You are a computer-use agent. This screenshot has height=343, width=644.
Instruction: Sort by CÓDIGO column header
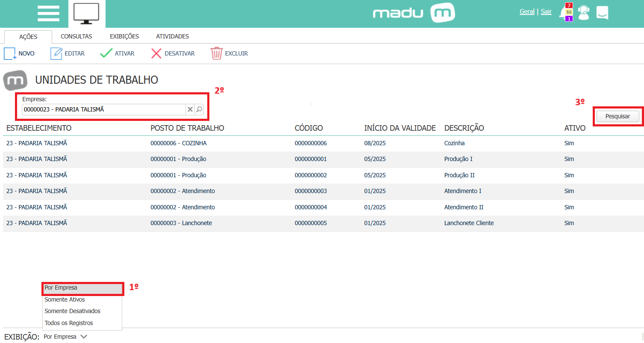tap(309, 128)
